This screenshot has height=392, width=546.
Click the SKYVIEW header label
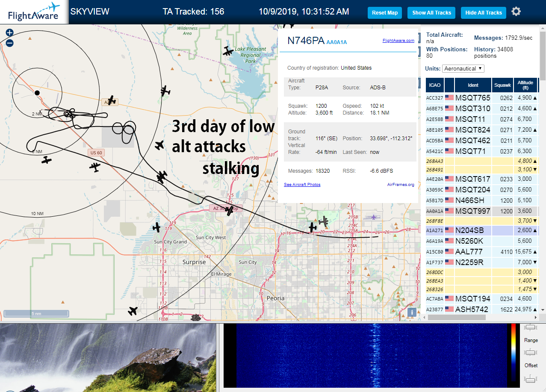(x=90, y=12)
